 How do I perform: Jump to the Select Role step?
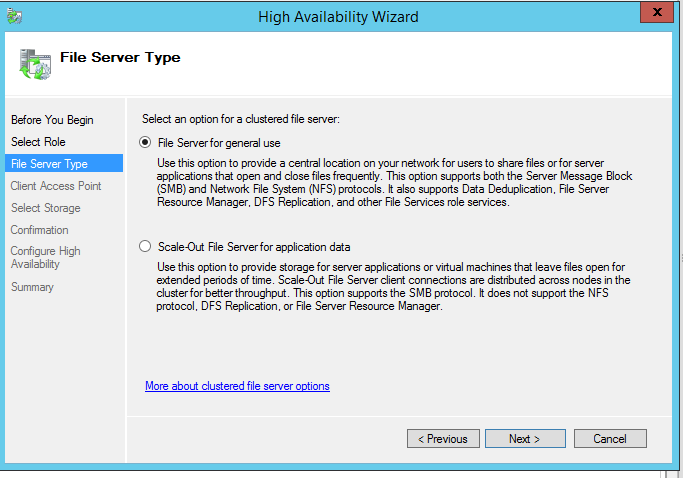point(38,142)
